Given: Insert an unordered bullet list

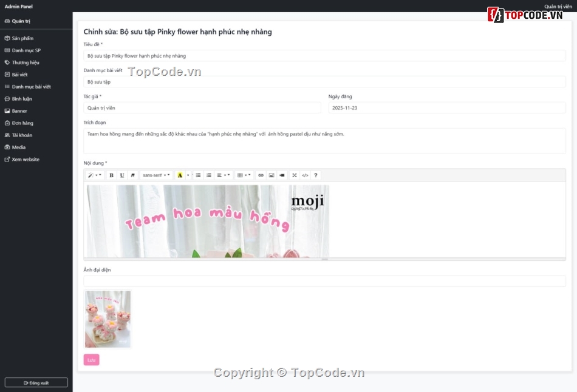Looking at the screenshot, I should (198, 175).
